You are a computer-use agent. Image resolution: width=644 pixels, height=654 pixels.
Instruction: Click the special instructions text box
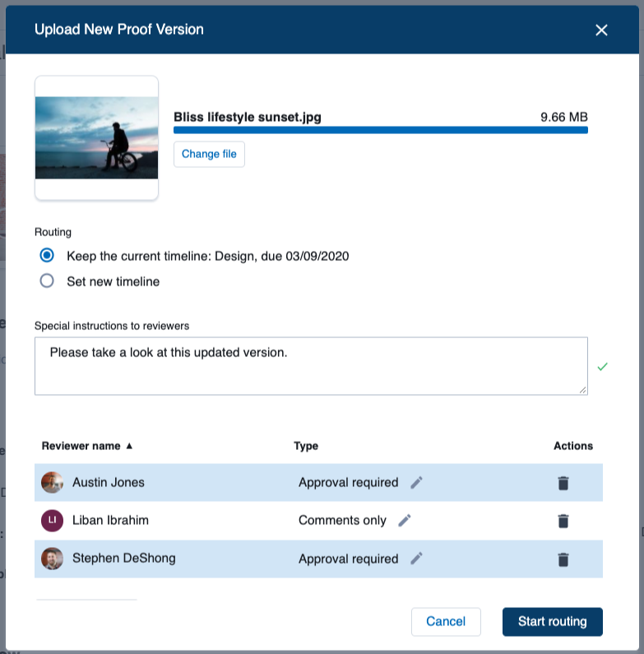click(311, 366)
